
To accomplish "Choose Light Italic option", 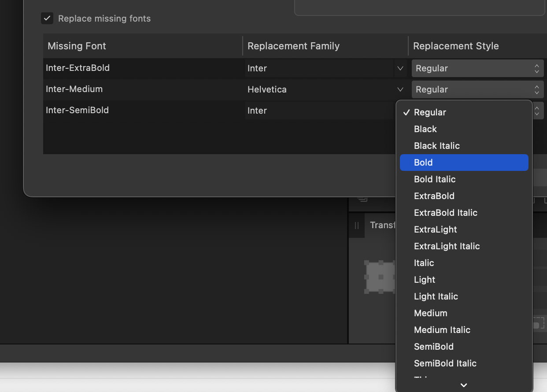I will click(x=464, y=296).
